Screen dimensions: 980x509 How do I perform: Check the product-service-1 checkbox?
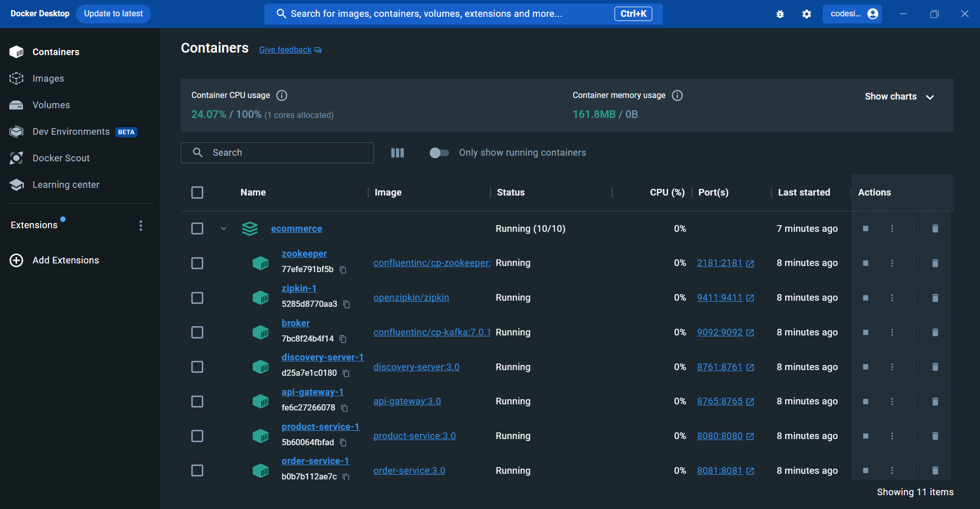(197, 436)
